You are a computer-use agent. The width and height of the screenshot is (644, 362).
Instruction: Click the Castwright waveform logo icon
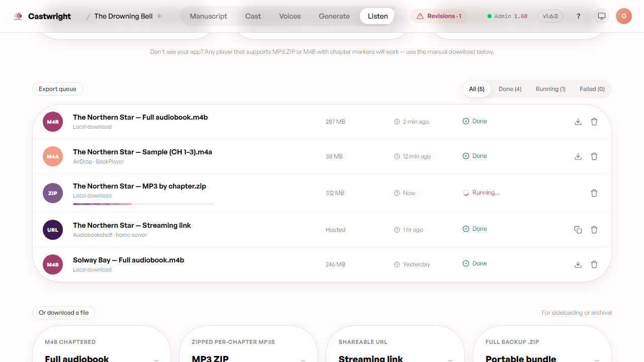pyautogui.click(x=18, y=16)
